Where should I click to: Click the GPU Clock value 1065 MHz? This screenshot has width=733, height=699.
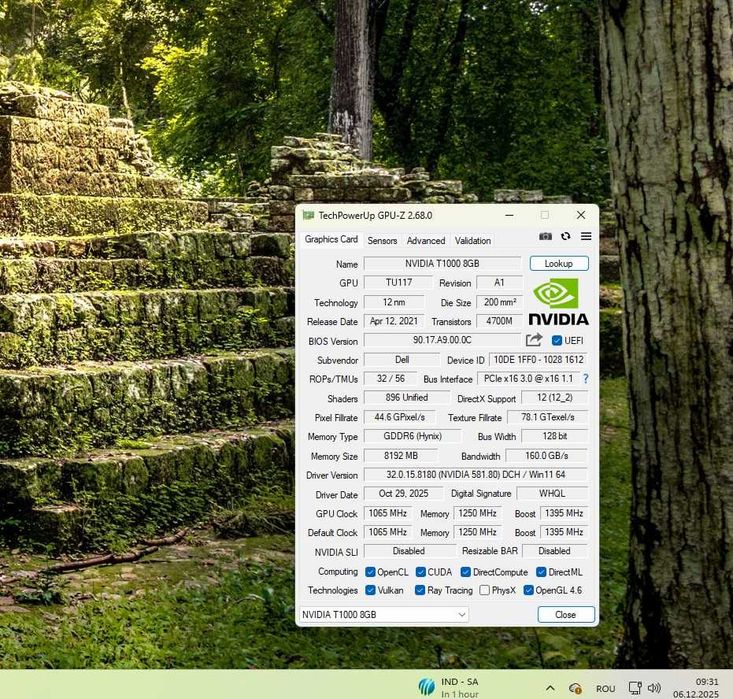point(388,513)
